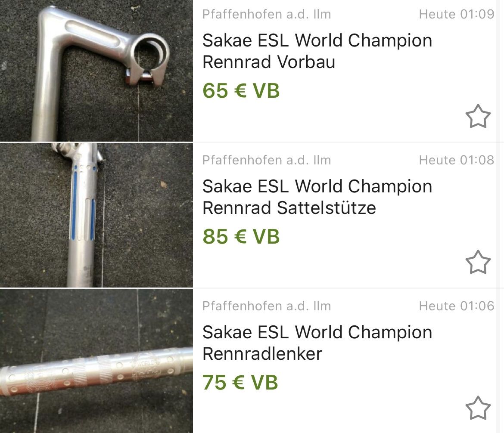504x433 pixels.
Task: Open the Sakae ESL World Champion Rennrad Sattelstütze listing
Action: pos(317,197)
